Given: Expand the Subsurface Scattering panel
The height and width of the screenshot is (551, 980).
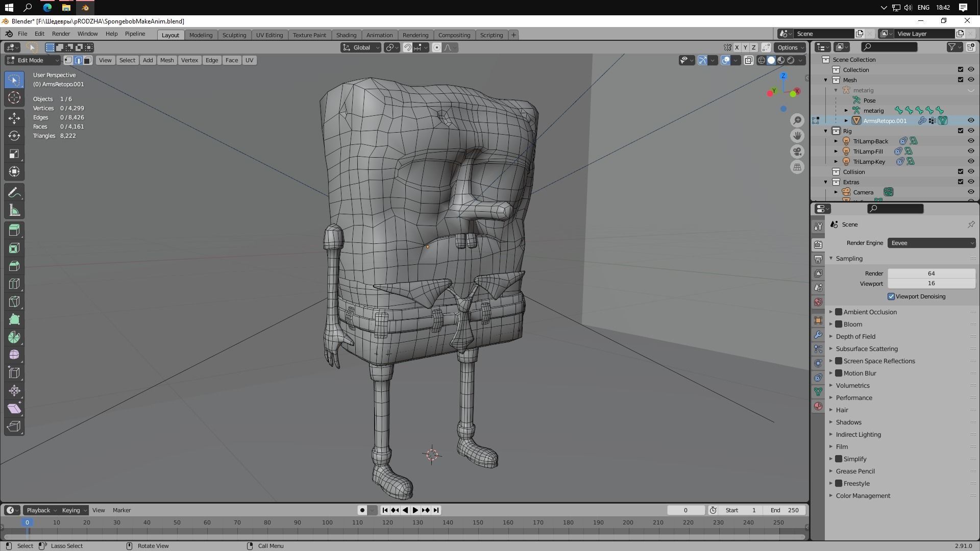Looking at the screenshot, I should click(867, 348).
